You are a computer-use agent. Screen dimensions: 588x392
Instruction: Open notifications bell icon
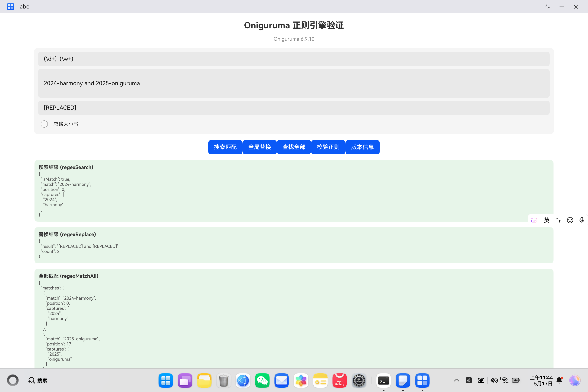560,380
